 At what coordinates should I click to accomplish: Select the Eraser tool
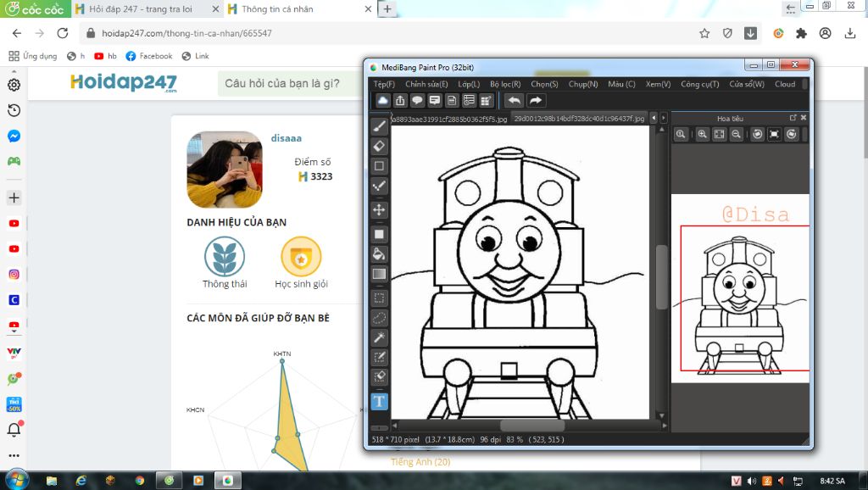click(x=379, y=146)
